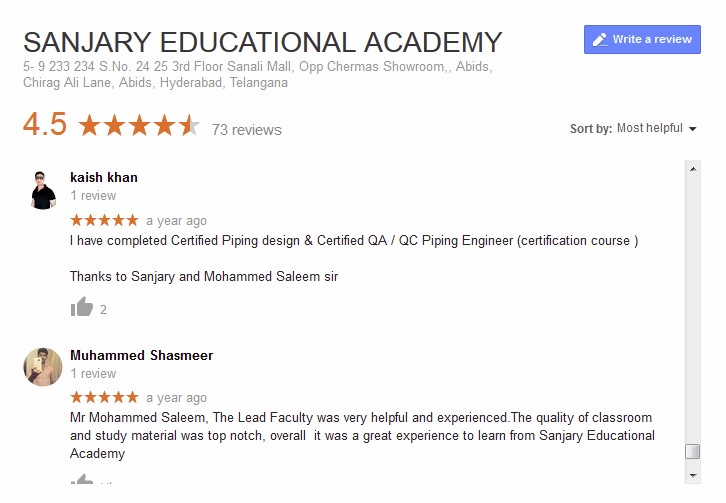Screen dimensions: 726x503
Task: Click the pencil icon in Write a review
Action: (600, 40)
